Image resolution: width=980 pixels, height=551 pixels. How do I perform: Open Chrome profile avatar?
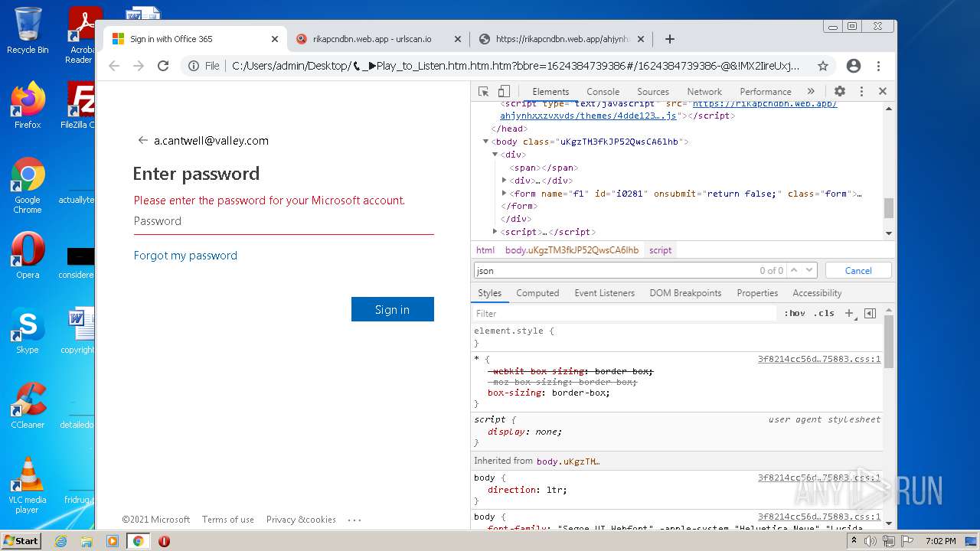(854, 66)
